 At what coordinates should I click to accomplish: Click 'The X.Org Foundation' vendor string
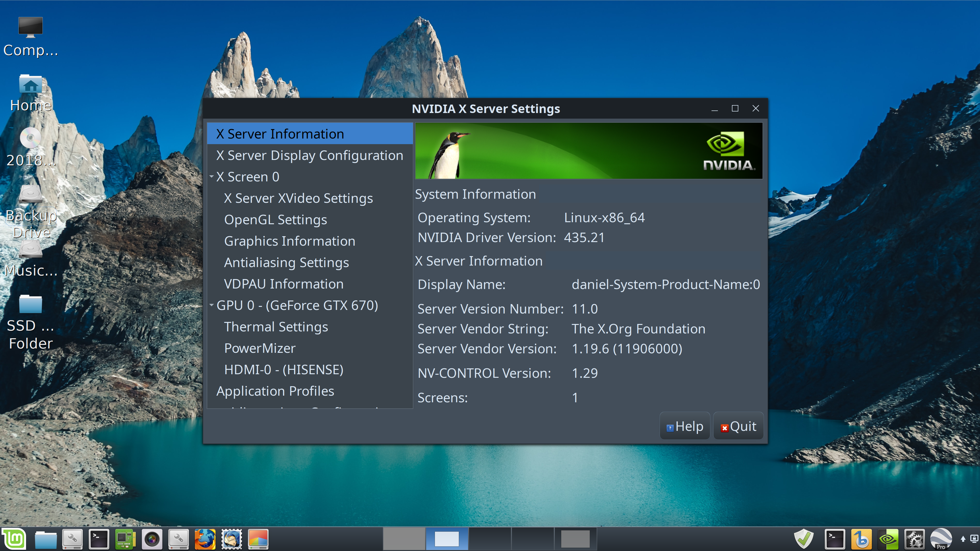tap(638, 329)
